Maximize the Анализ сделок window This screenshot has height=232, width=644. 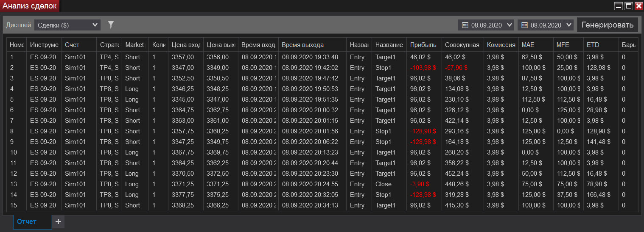[629, 6]
